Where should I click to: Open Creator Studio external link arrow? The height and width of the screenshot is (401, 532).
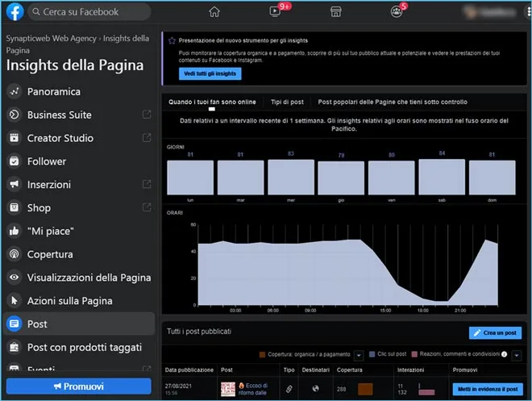tap(147, 137)
